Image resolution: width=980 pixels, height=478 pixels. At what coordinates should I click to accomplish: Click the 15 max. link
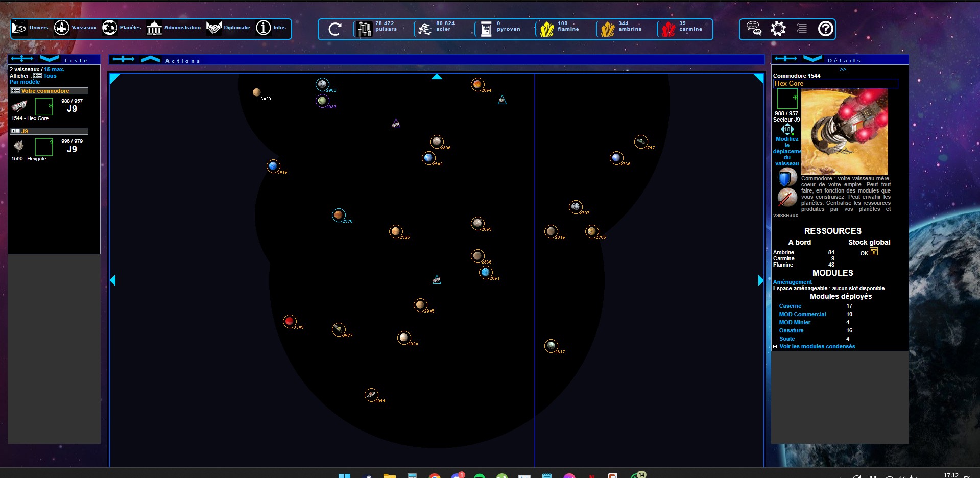54,69
